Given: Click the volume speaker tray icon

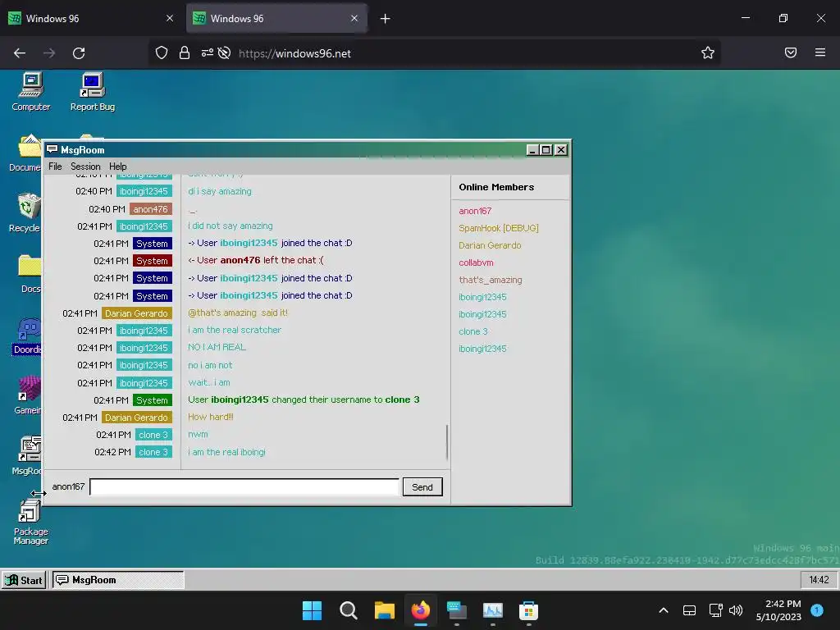Looking at the screenshot, I should click(736, 610).
